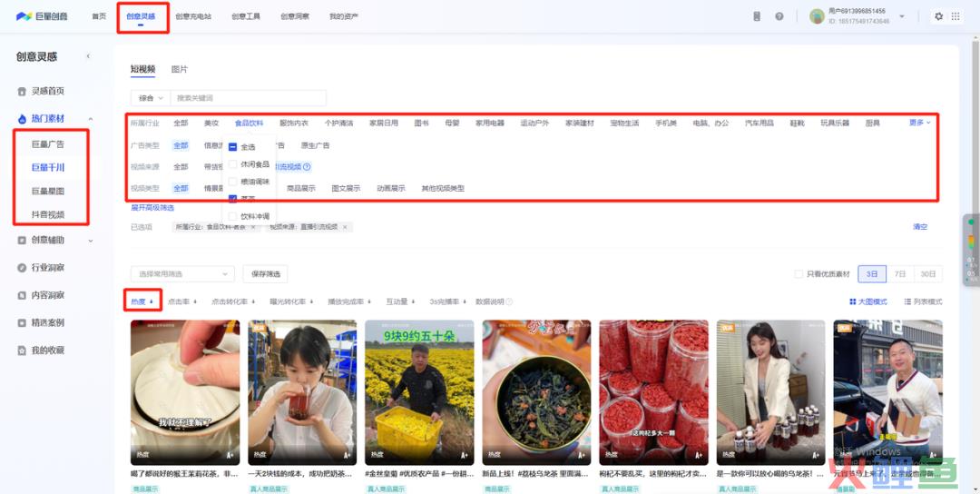Open the mobile device icon in header
Image resolution: width=980 pixels, height=494 pixels.
(757, 16)
